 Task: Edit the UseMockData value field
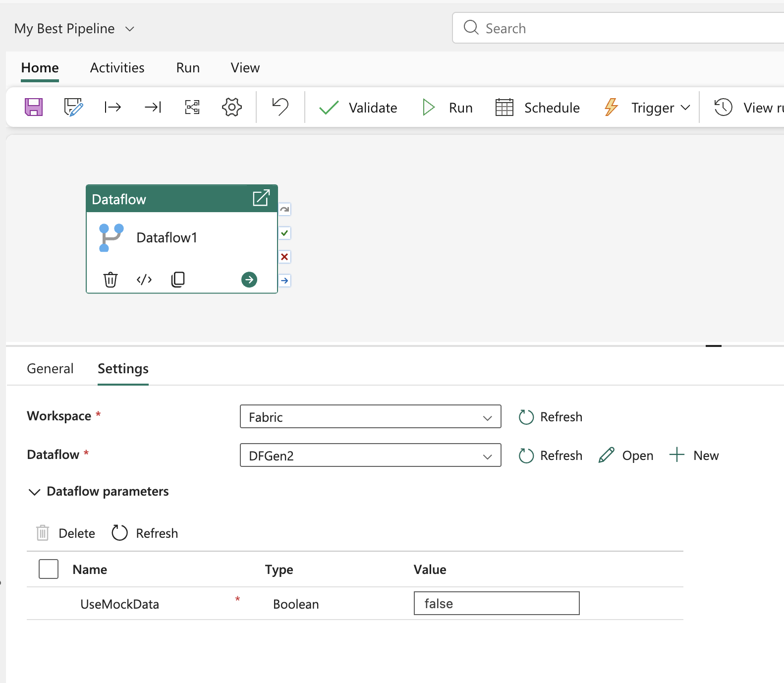(497, 603)
